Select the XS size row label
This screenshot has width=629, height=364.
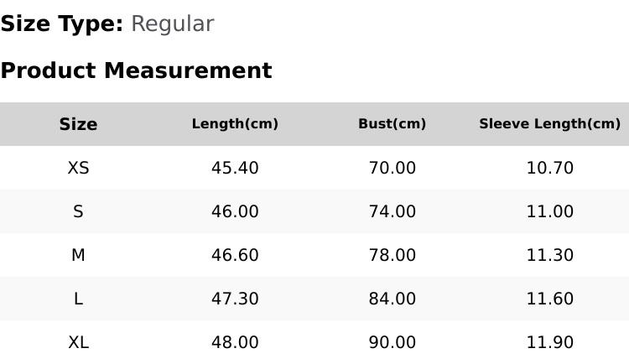point(78,168)
